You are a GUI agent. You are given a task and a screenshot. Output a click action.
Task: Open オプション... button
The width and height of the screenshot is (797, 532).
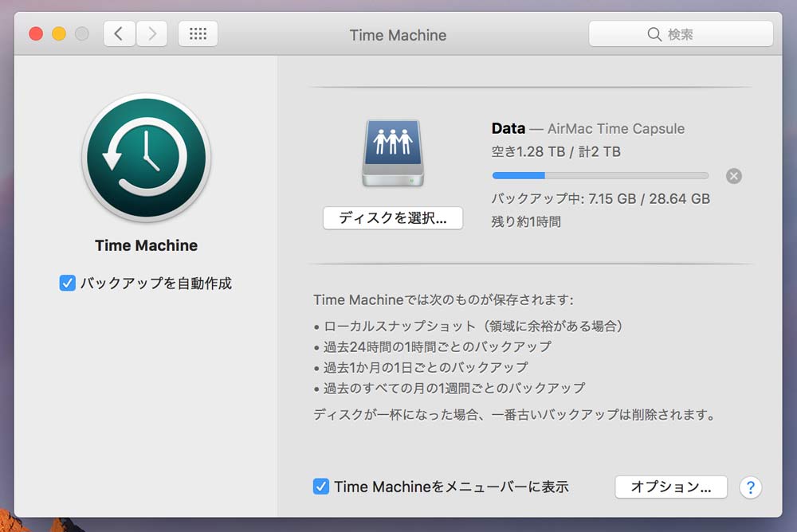(671, 487)
